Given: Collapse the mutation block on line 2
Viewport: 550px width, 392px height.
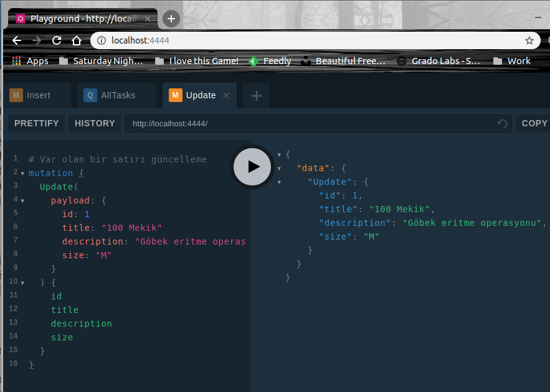Looking at the screenshot, I should click(x=22, y=174).
